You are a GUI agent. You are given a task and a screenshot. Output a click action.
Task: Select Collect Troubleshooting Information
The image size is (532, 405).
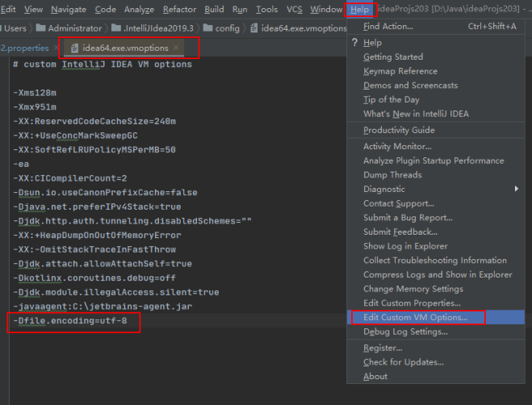(x=436, y=260)
